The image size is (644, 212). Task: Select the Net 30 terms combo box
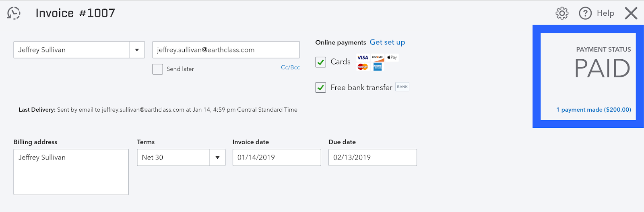click(181, 158)
